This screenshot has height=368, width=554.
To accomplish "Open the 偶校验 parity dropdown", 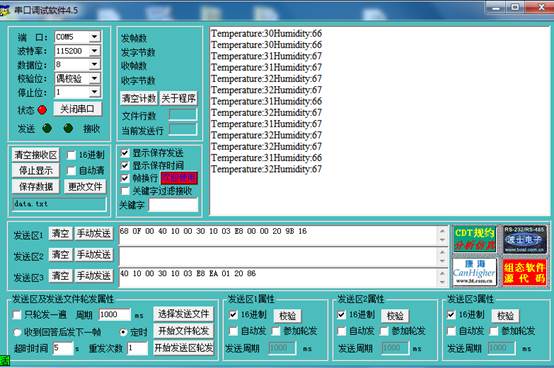I will [94, 78].
